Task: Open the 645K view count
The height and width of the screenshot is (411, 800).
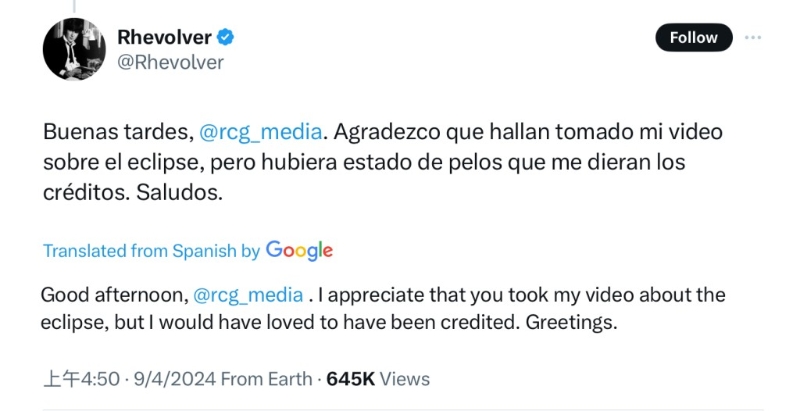Action: [x=350, y=379]
